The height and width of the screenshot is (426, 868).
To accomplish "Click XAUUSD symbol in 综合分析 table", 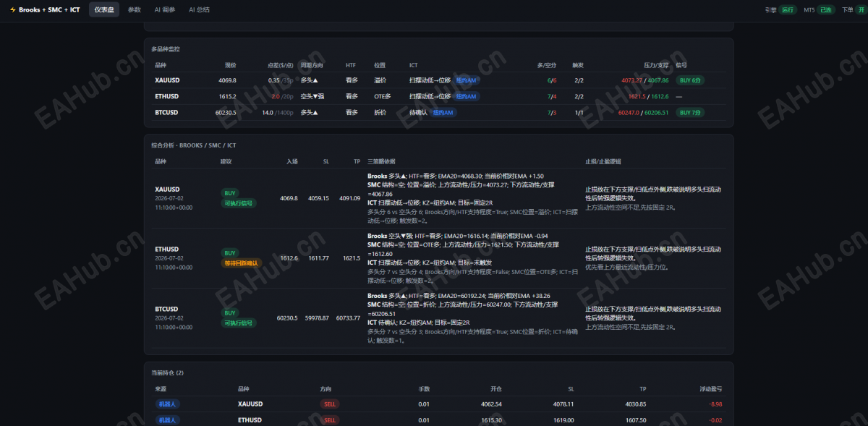I will (167, 189).
